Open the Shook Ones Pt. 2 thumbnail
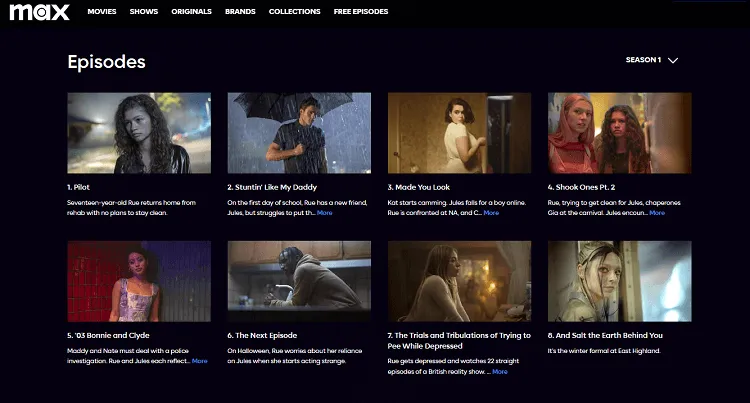Screen dimensions: 750x403 [x=619, y=133]
